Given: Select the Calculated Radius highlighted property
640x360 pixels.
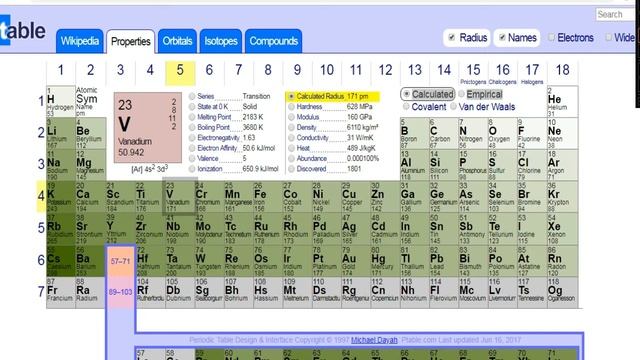Looking at the screenshot, I should pos(333,96).
